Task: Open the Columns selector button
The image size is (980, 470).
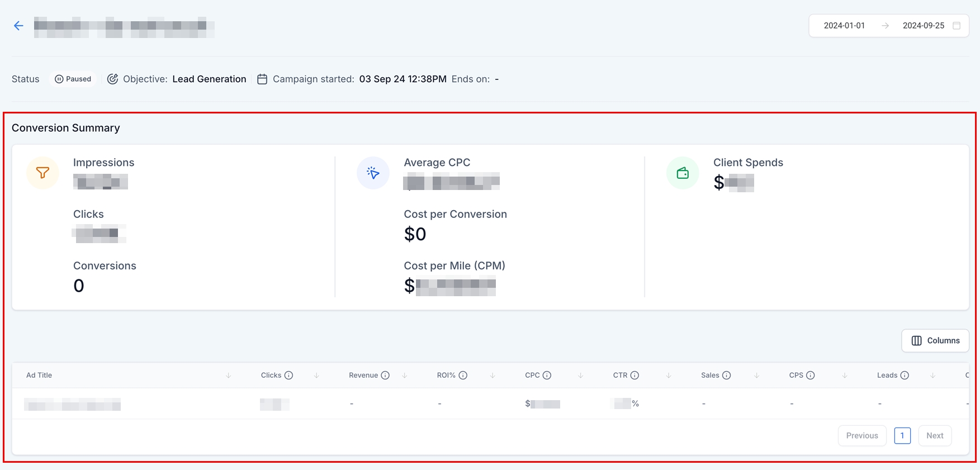Action: click(x=935, y=341)
